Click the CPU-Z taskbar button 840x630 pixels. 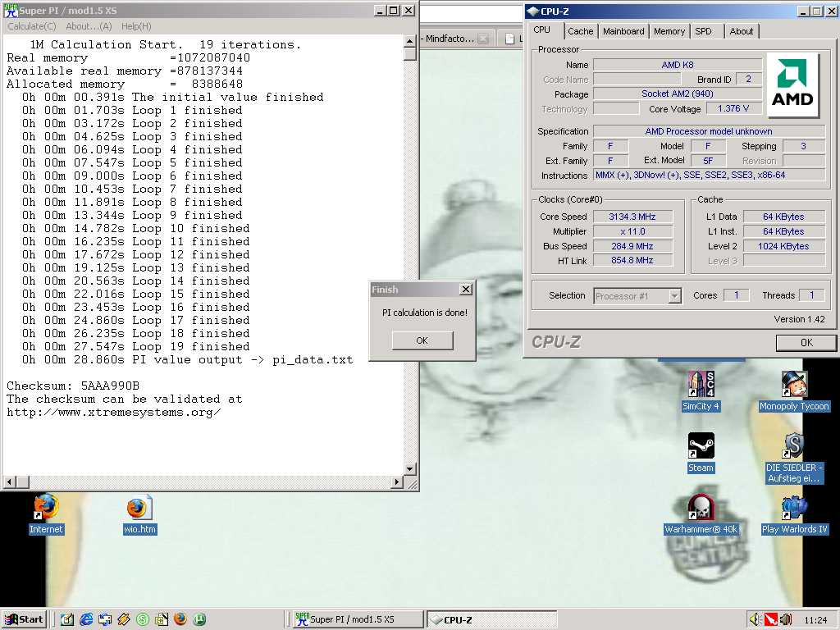pos(492,620)
